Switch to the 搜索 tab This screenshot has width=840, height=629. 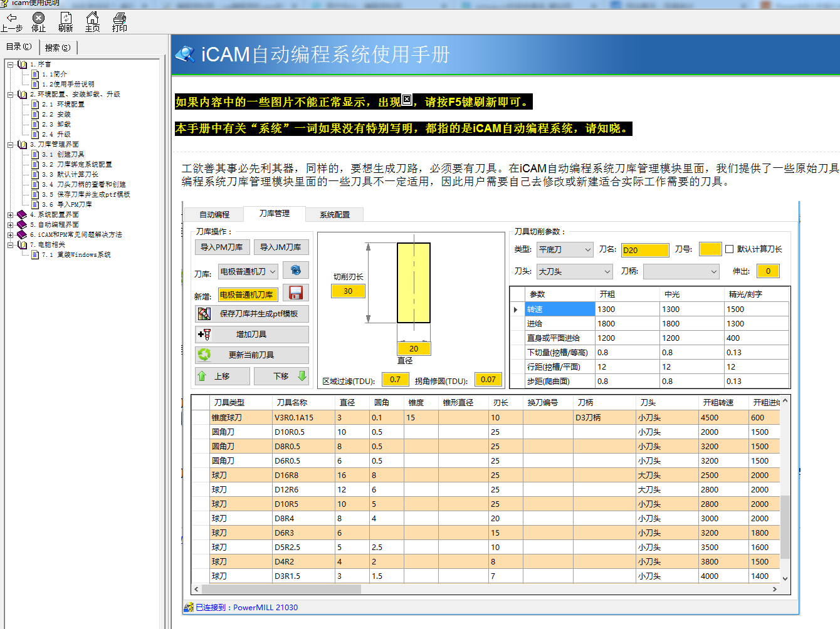[58, 48]
